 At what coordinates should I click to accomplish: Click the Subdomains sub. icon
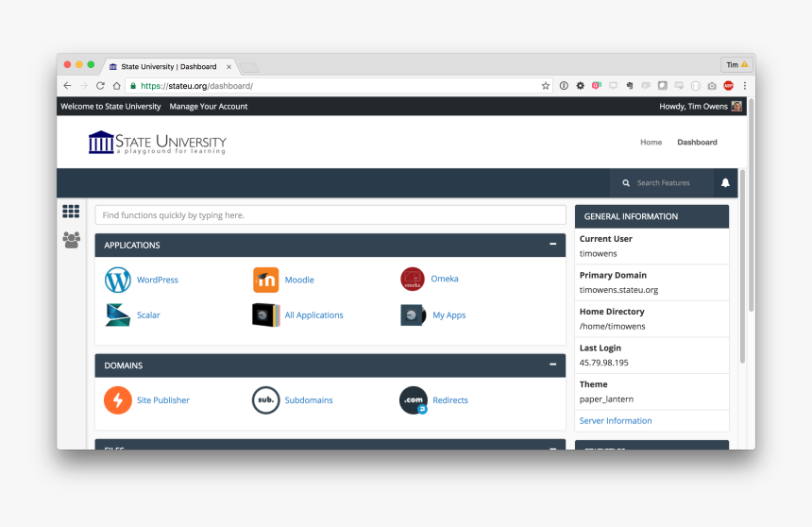(x=265, y=400)
